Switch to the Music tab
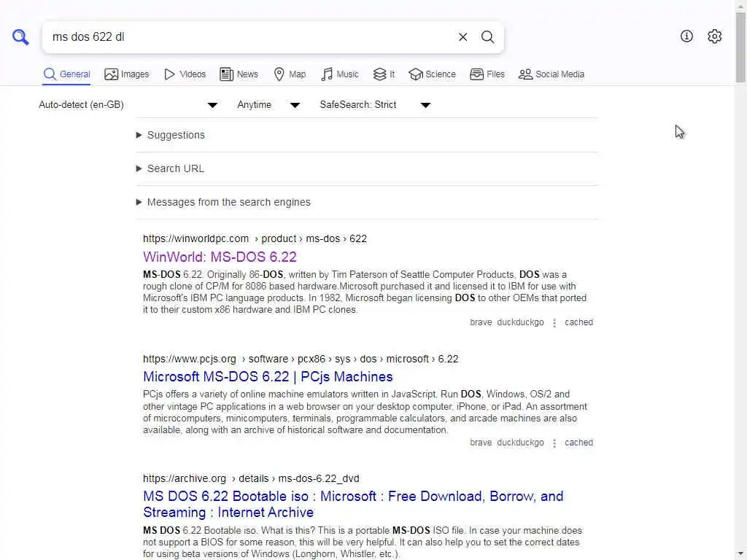 tap(340, 74)
